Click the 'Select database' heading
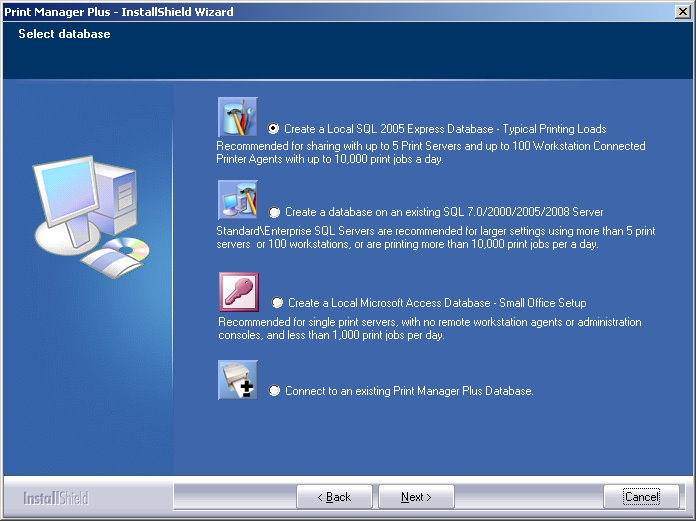 click(64, 34)
